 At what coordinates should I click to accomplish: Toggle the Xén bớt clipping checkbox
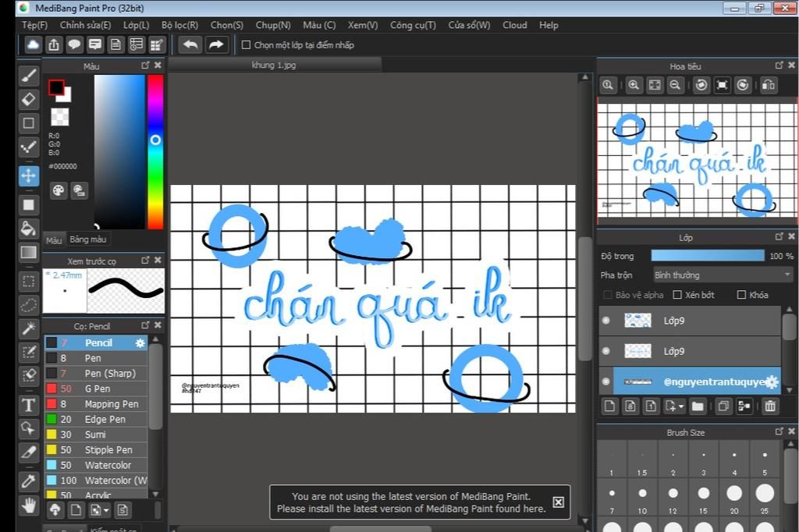pyautogui.click(x=677, y=295)
